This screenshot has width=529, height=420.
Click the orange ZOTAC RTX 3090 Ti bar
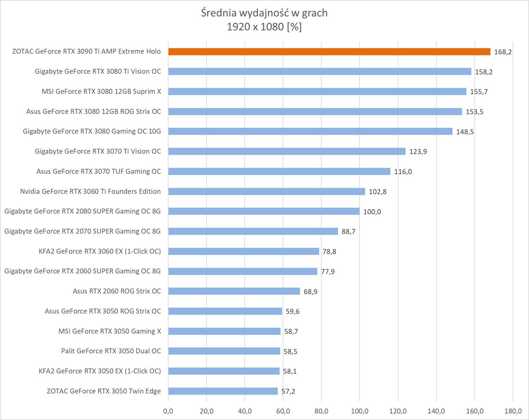point(329,52)
